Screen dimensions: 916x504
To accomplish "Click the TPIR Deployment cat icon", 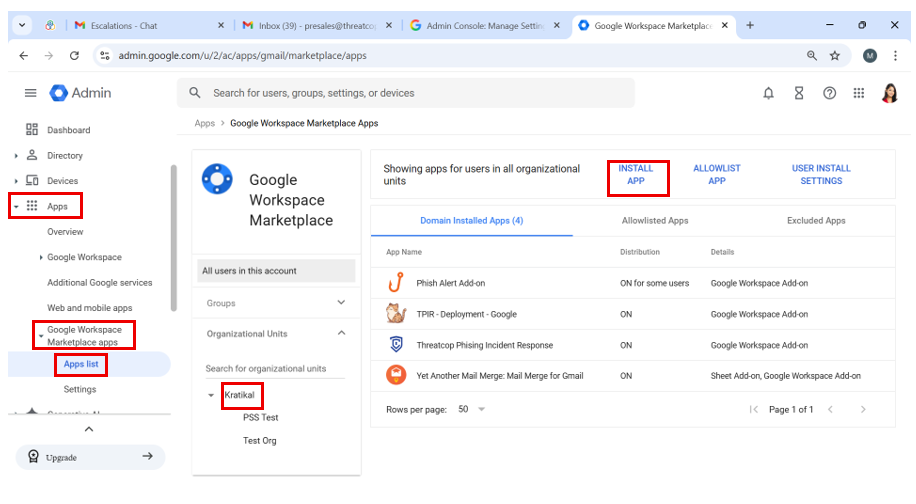I will 396,314.
